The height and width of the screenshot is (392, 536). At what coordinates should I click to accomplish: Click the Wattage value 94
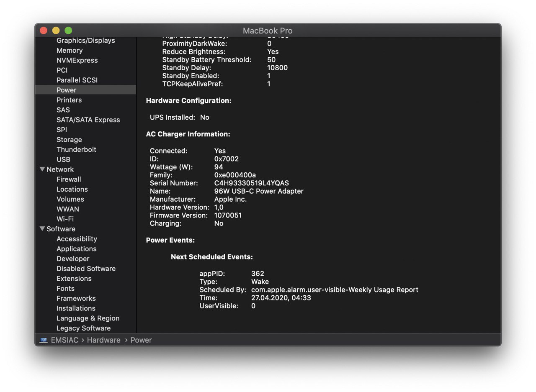[x=219, y=167]
